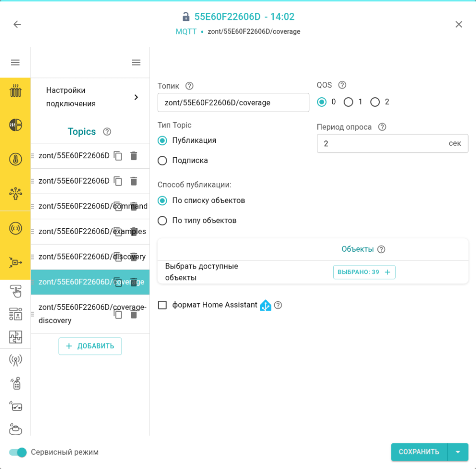Copy the first zont/55E60F22606D topic
476x469 pixels.
118,156
